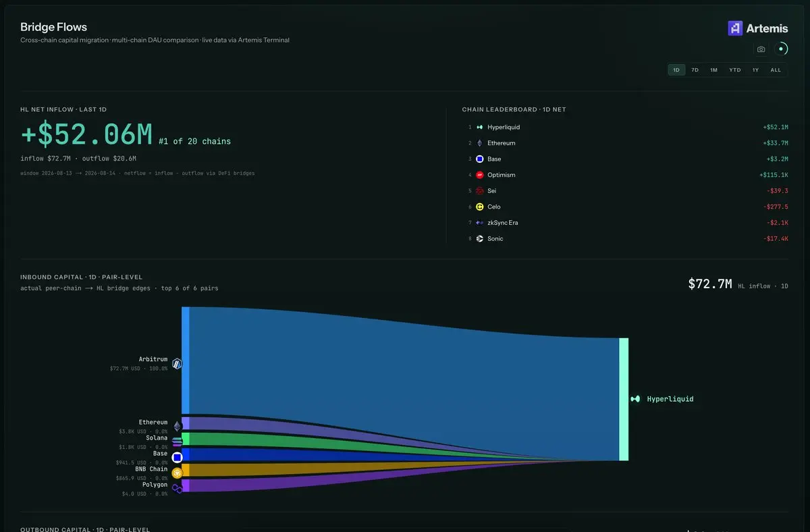The image size is (810, 532).
Task: Click the Hyperliquid destination label
Action: pyautogui.click(x=670, y=399)
